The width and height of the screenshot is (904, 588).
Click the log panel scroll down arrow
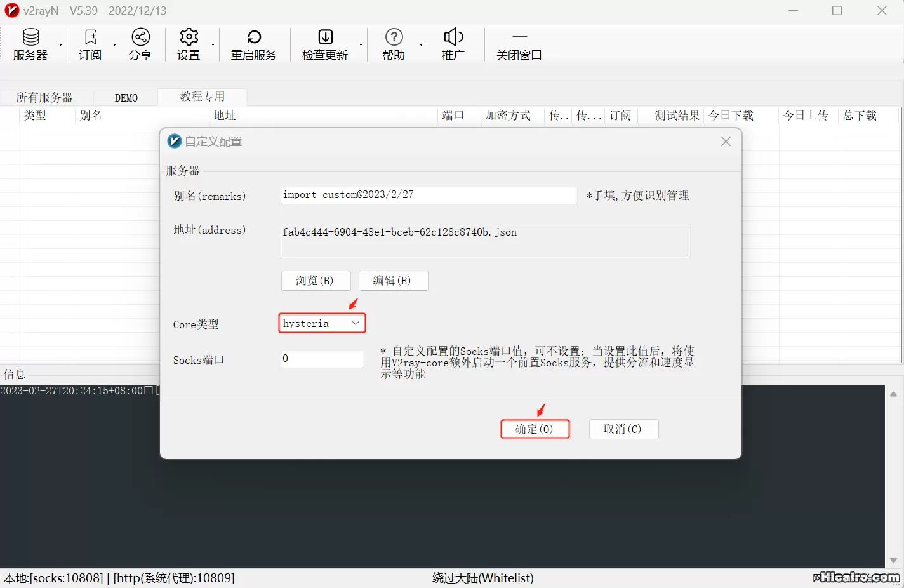(x=894, y=560)
